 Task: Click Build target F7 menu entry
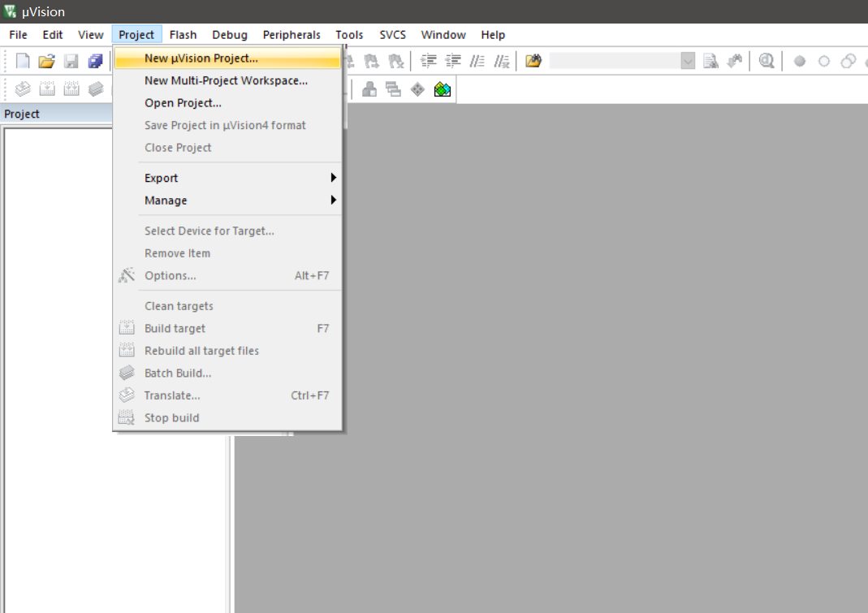[x=227, y=328]
